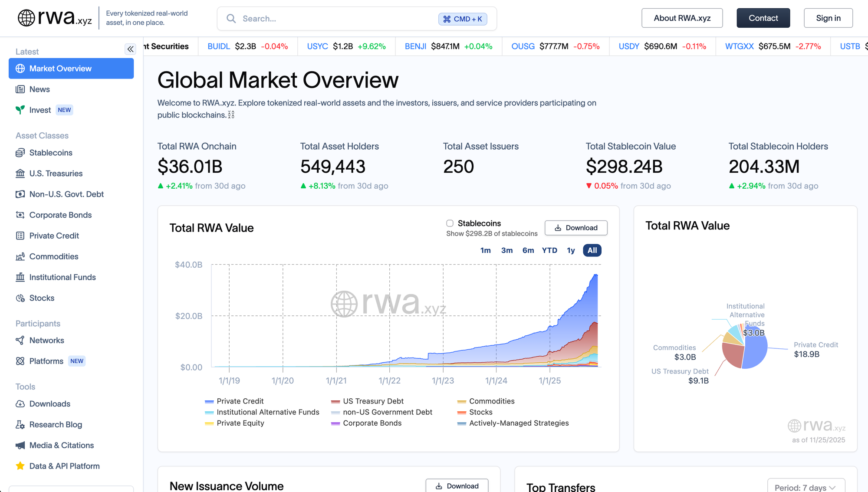Click the rwa.xyz globe logo
The image size is (868, 492).
[26, 18]
